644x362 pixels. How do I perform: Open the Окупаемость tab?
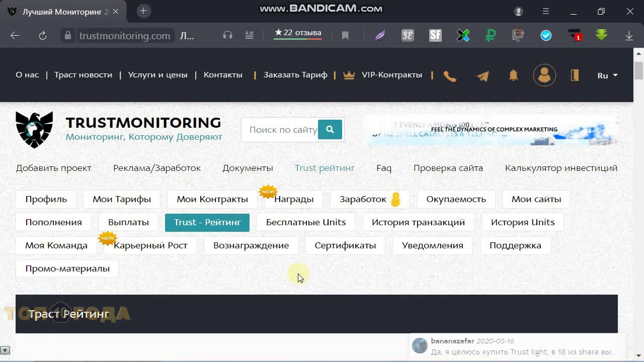[x=456, y=199]
